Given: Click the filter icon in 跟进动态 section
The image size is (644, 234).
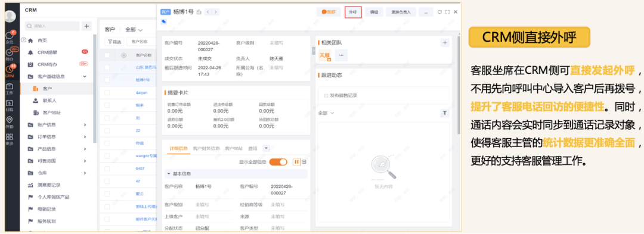Looking at the screenshot, I should (x=445, y=113).
